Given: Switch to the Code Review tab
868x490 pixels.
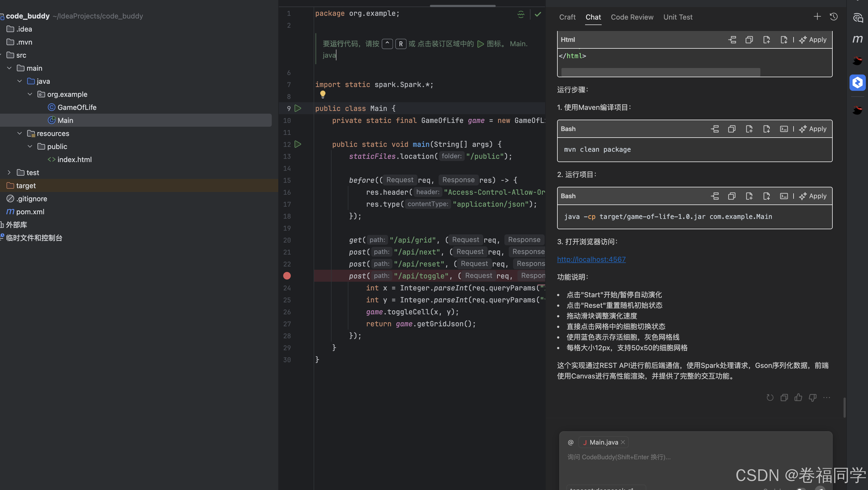Looking at the screenshot, I should (x=632, y=17).
